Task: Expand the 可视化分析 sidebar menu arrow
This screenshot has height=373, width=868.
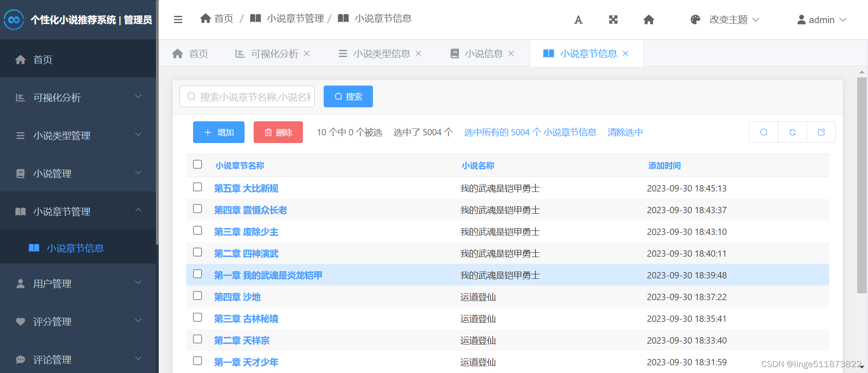Action: pos(138,96)
